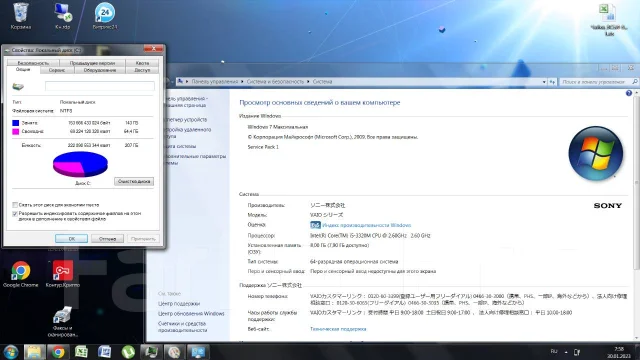Open the Recycle Bin (Корзина) desktop icon
The image size is (640, 360).
(x=20, y=16)
